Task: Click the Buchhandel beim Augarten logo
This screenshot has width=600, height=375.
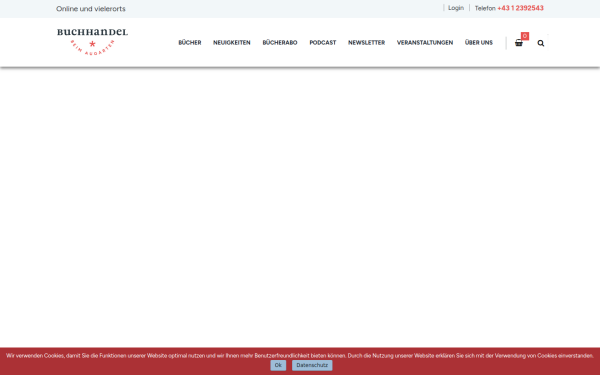Action: [92, 42]
